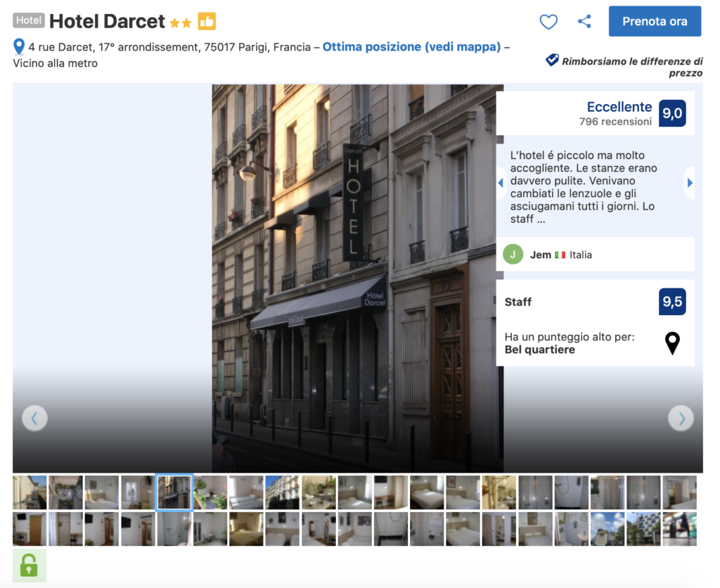Click the 9,0 review score badge

pos(672,113)
